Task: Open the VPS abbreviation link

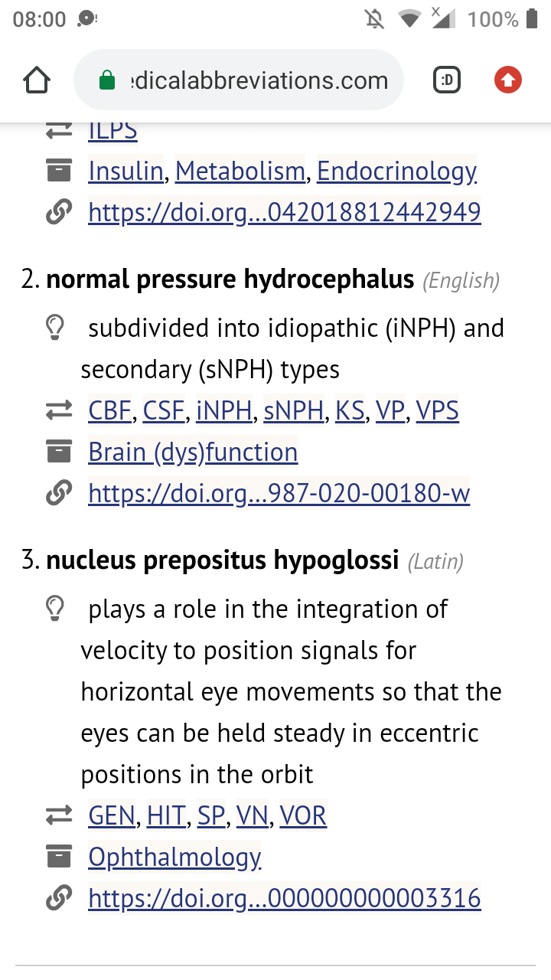Action: point(437,411)
